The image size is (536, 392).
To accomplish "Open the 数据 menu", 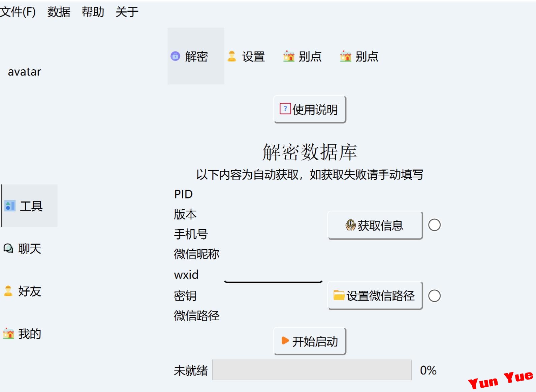I will click(59, 12).
